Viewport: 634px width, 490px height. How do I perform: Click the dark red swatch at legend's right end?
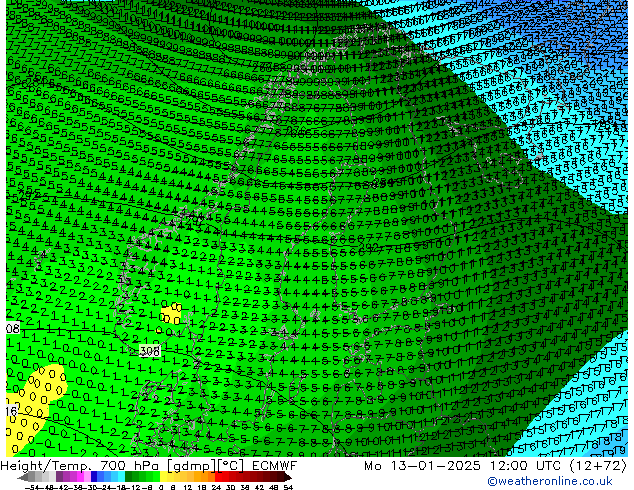coord(282,478)
